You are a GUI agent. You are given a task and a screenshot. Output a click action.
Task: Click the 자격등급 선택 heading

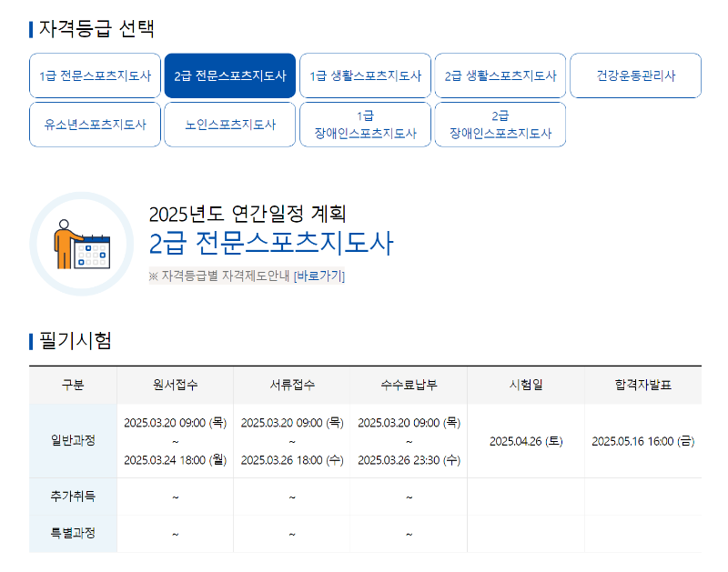96,29
